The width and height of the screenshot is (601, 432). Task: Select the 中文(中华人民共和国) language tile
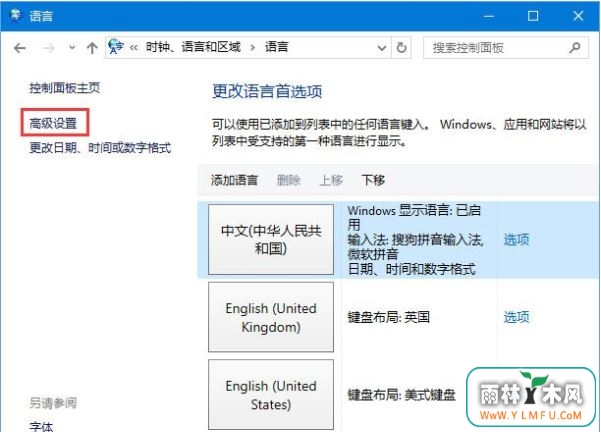[271, 240]
